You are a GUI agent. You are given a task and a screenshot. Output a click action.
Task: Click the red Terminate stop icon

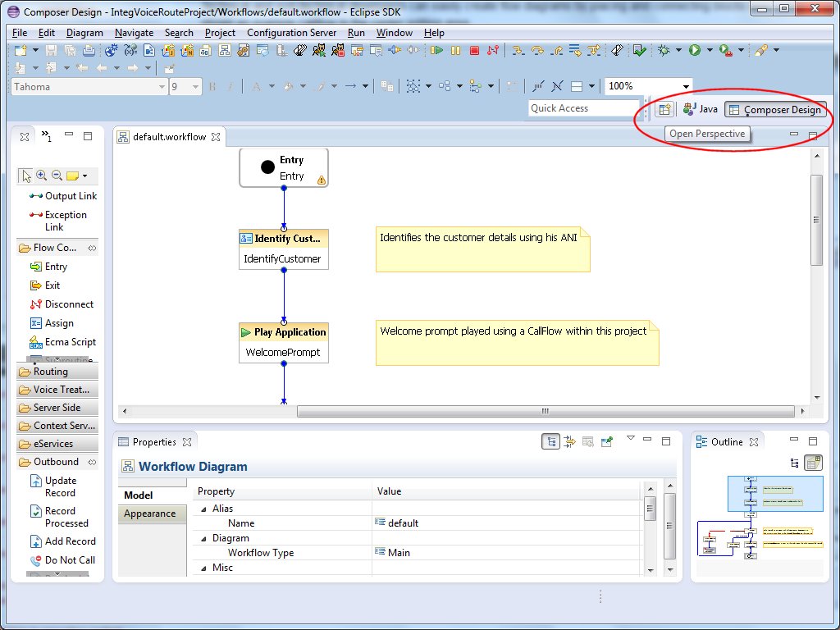(474, 50)
